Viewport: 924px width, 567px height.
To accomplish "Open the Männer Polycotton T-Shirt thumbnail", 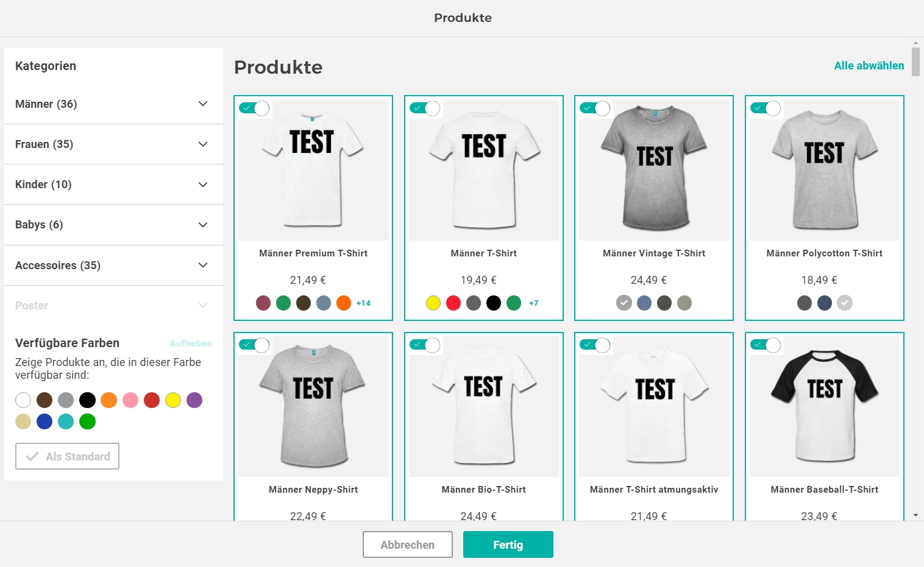I will click(824, 171).
